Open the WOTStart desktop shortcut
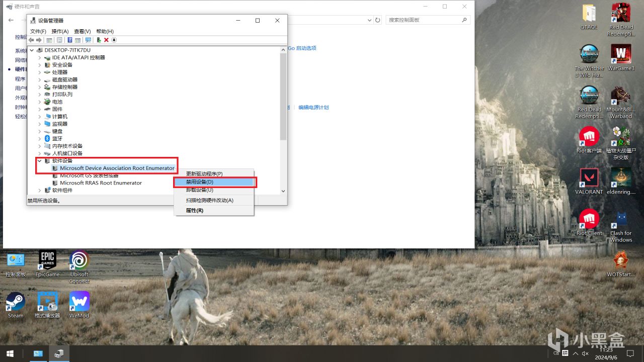Viewport: 644px width, 362px height. [x=621, y=264]
